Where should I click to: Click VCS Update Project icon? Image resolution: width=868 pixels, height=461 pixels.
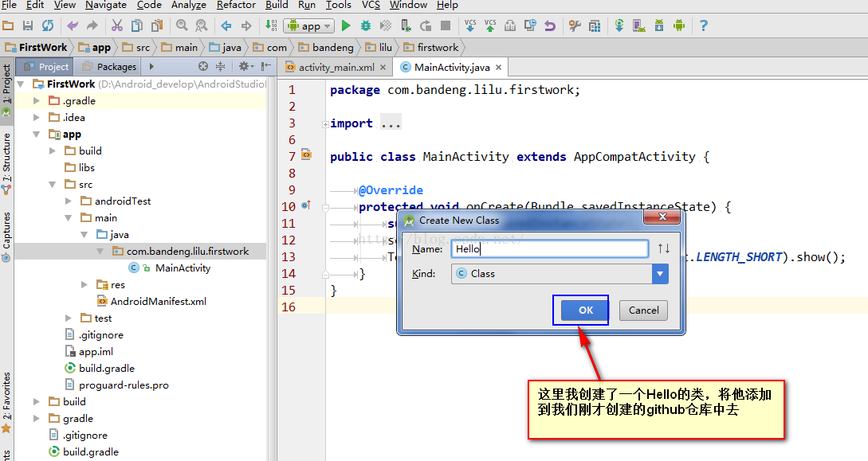pos(470,25)
